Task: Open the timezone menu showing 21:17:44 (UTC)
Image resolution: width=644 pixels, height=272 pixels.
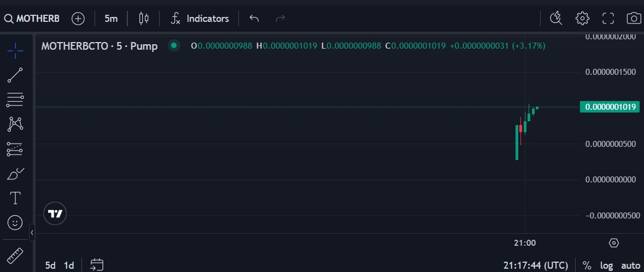Action: [536, 265]
